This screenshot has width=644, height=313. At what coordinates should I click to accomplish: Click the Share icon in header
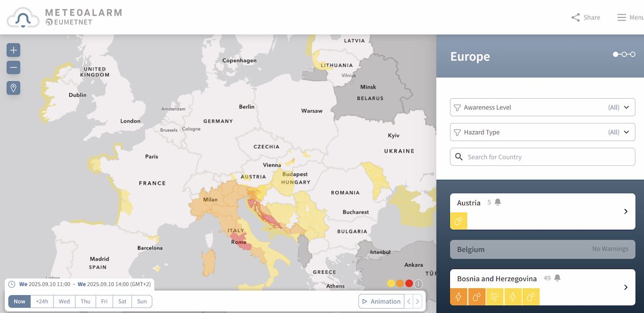[576, 17]
